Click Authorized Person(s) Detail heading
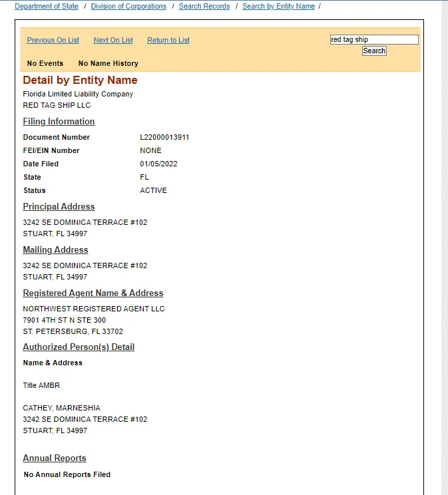448x495 pixels. tap(79, 347)
